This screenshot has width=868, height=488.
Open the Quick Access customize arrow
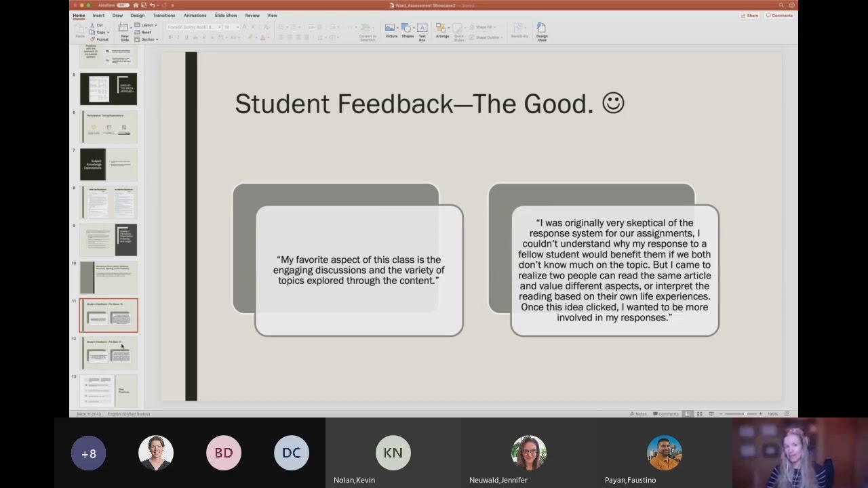pyautogui.click(x=172, y=5)
